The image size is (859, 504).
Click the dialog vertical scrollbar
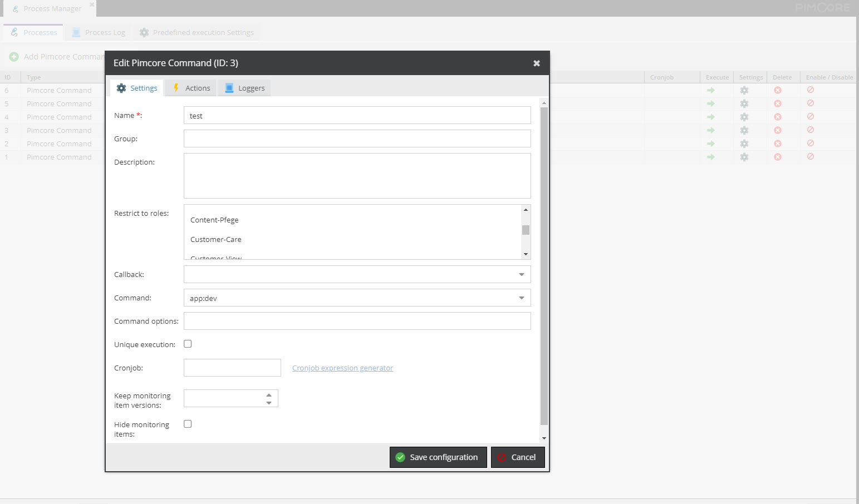tap(544, 267)
